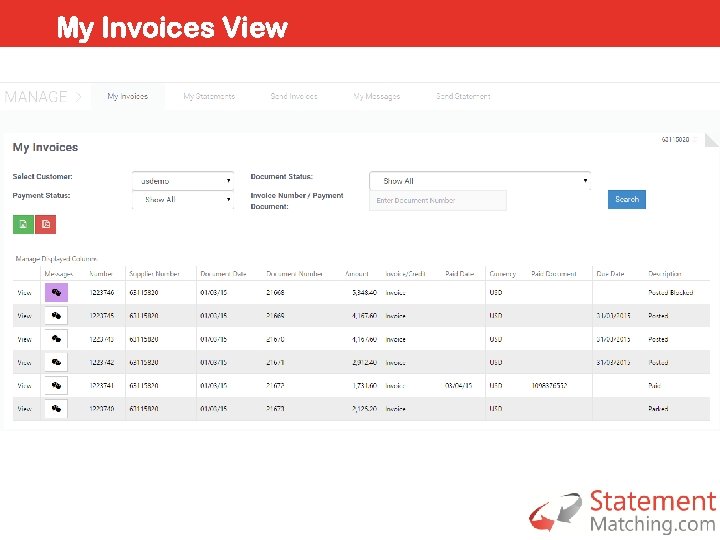Switch to the My Messages tab
720x540 pixels.
[x=377, y=96]
